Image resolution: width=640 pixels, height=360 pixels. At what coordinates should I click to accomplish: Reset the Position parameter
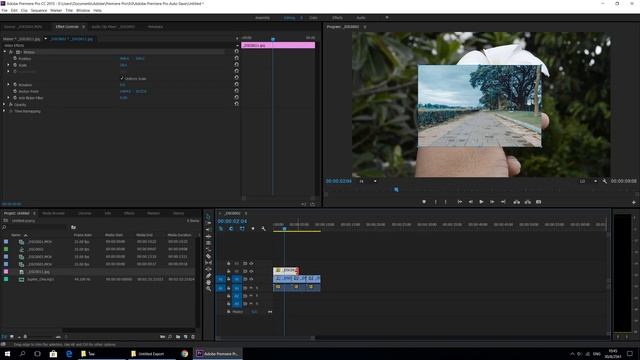click(236, 58)
